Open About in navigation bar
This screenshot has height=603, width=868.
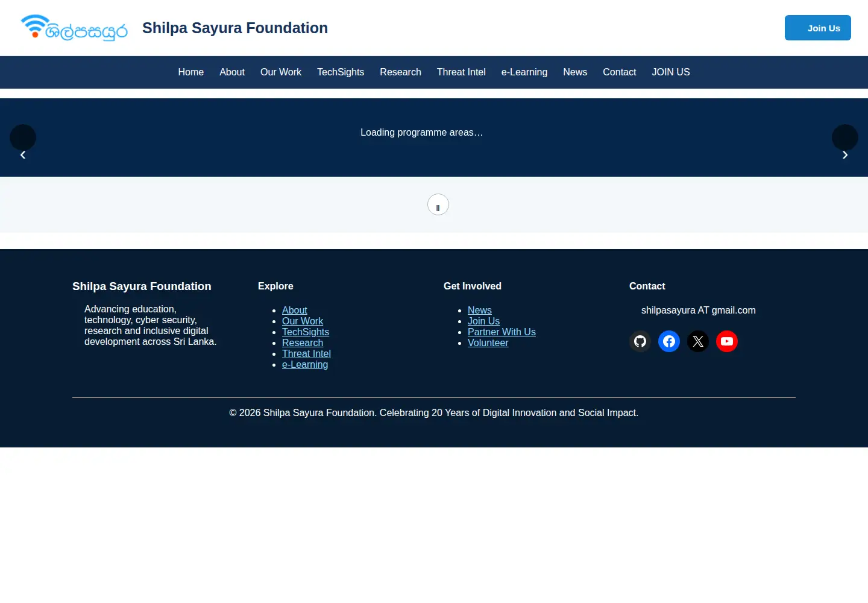click(232, 72)
